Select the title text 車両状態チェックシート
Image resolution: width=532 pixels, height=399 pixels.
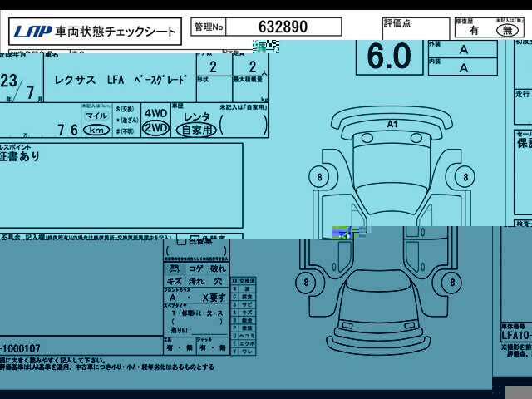[116, 32]
